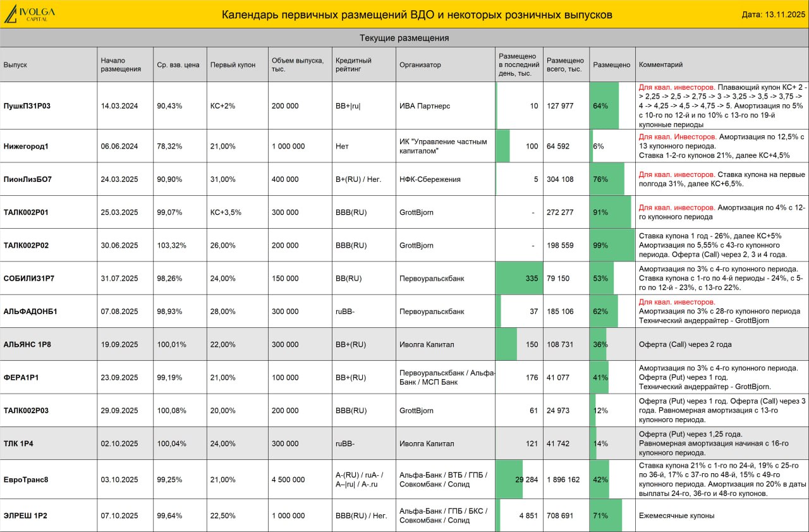
Task: Select the issue volume '150 000'
Action: (285, 278)
